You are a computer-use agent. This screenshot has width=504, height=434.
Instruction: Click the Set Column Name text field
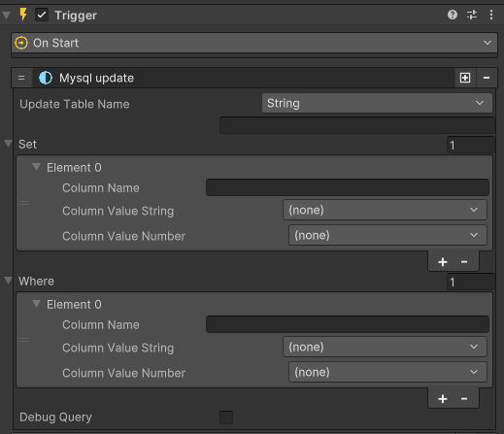[348, 187]
